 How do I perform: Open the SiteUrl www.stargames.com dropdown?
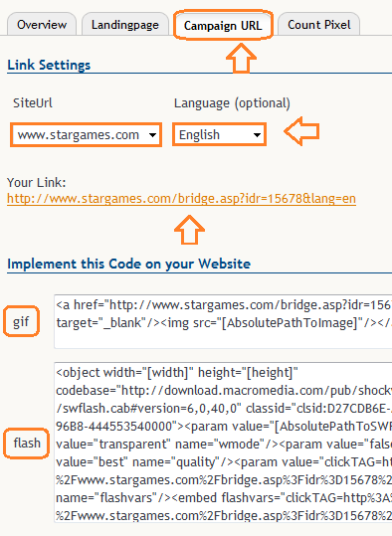coord(86,134)
